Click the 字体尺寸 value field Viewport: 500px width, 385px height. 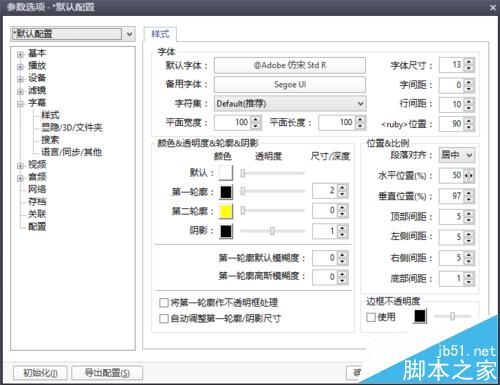(452, 65)
